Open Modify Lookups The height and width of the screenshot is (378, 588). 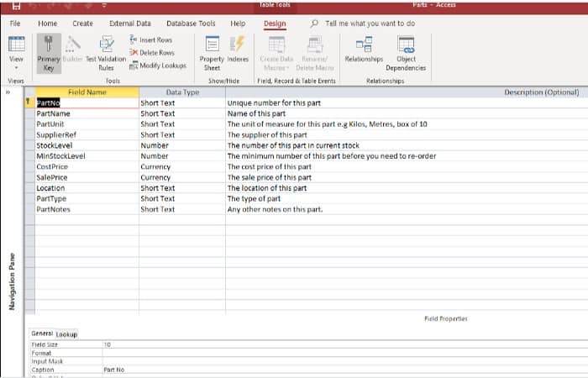point(158,66)
